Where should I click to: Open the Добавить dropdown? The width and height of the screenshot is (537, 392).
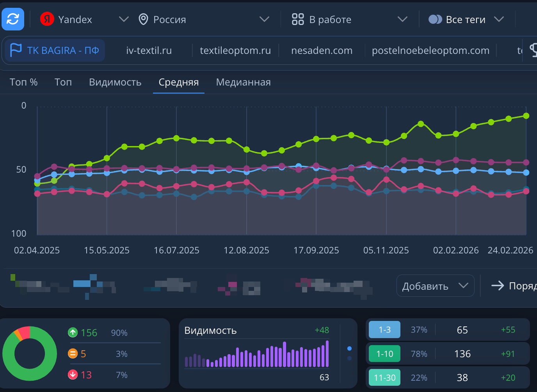point(435,285)
